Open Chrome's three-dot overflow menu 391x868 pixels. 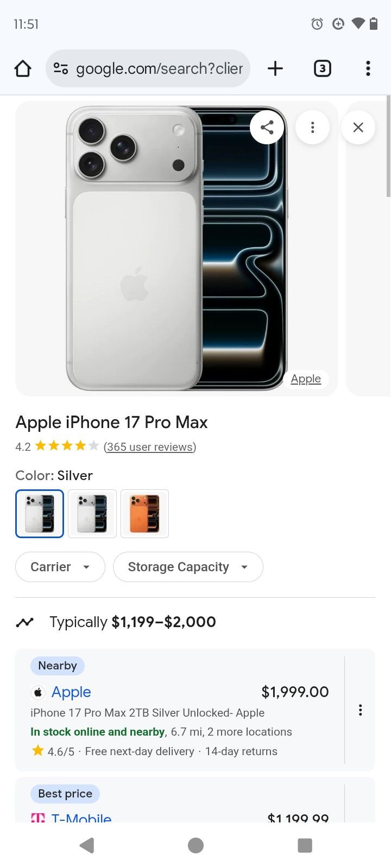[x=368, y=68]
